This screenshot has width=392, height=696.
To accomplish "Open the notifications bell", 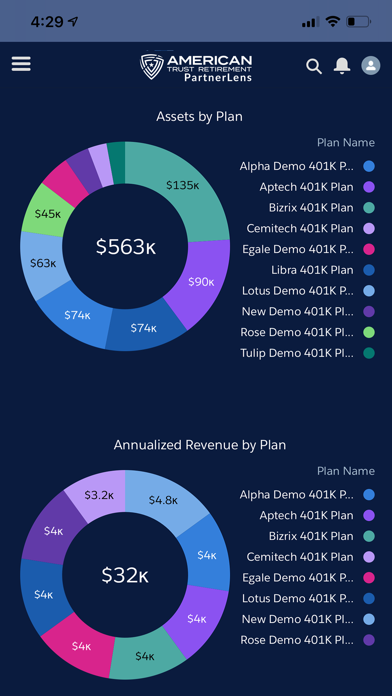I will click(x=342, y=66).
